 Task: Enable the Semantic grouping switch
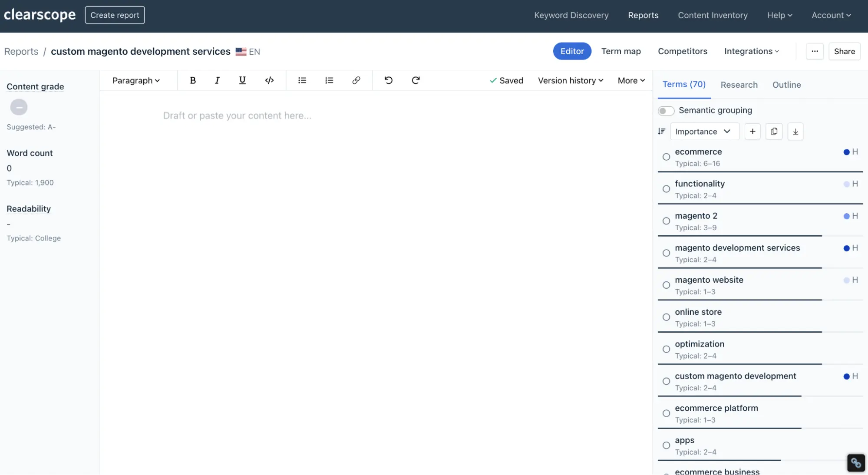(666, 111)
